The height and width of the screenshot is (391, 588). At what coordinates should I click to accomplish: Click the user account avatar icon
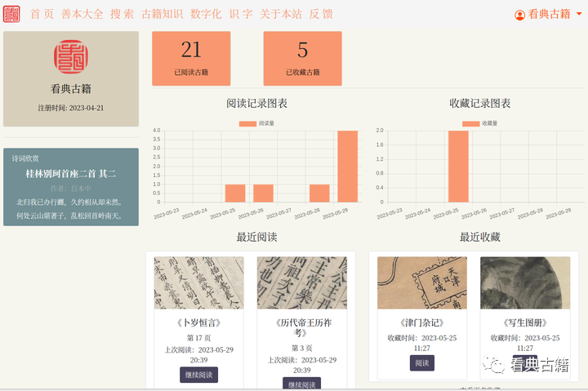(519, 15)
